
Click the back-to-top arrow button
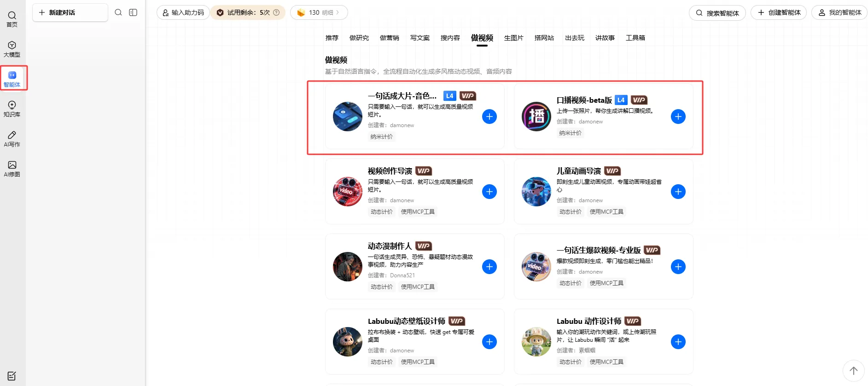click(x=853, y=371)
